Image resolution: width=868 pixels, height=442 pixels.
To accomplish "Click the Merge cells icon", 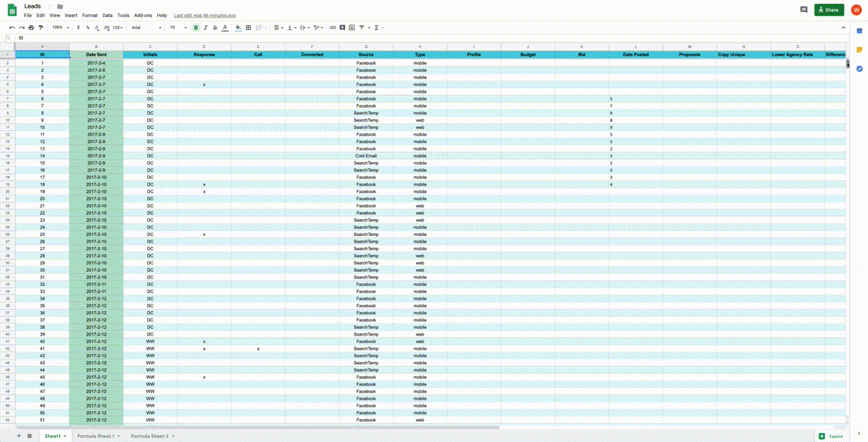I will [x=260, y=28].
